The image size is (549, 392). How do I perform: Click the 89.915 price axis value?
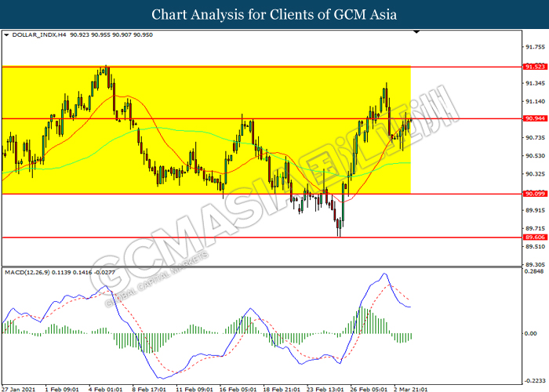[536, 210]
